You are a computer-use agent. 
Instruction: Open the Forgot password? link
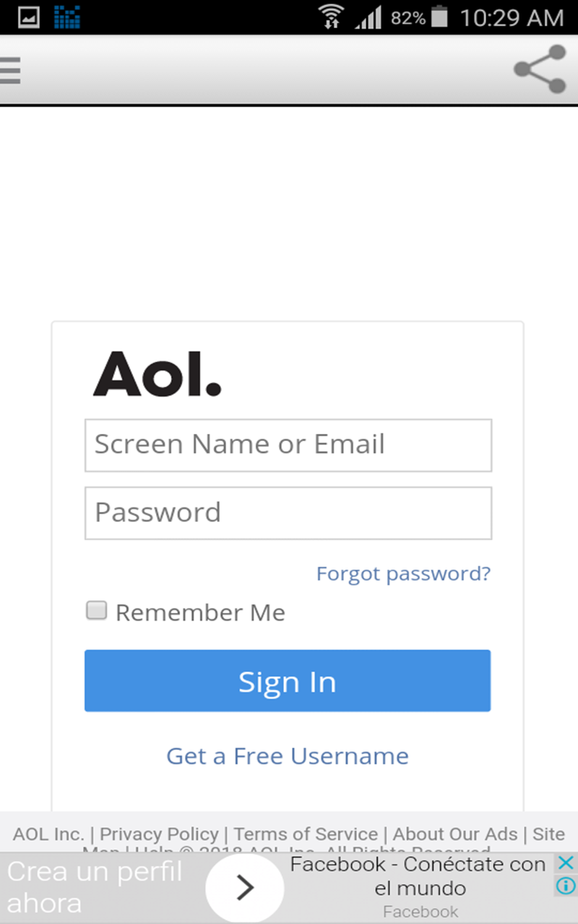tap(403, 574)
